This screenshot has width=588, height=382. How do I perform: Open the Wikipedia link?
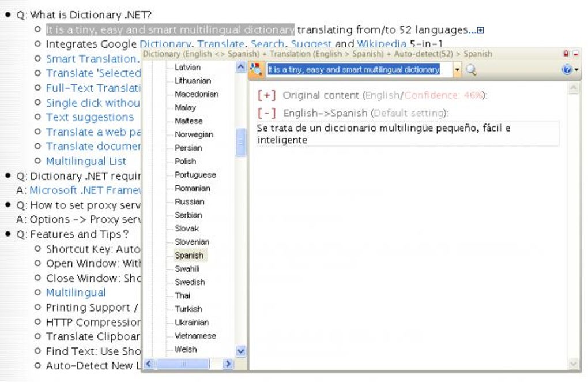click(382, 43)
